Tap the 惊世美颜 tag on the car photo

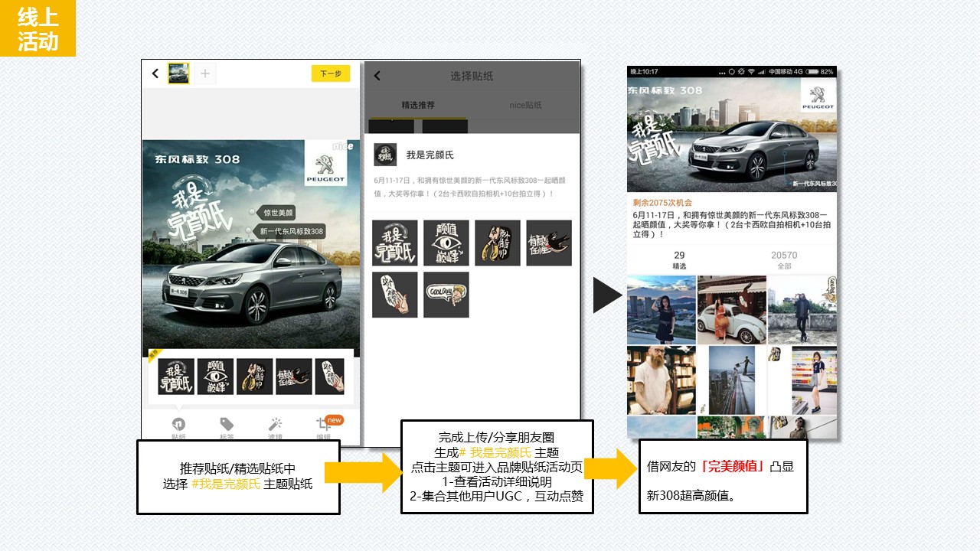278,213
